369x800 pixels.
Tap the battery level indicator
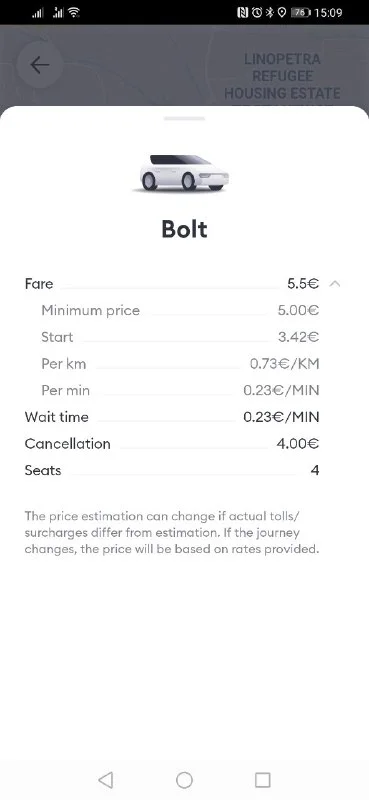pyautogui.click(x=301, y=12)
